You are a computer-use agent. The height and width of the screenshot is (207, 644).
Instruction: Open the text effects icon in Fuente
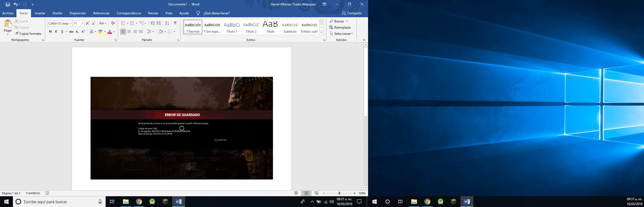tap(92, 32)
